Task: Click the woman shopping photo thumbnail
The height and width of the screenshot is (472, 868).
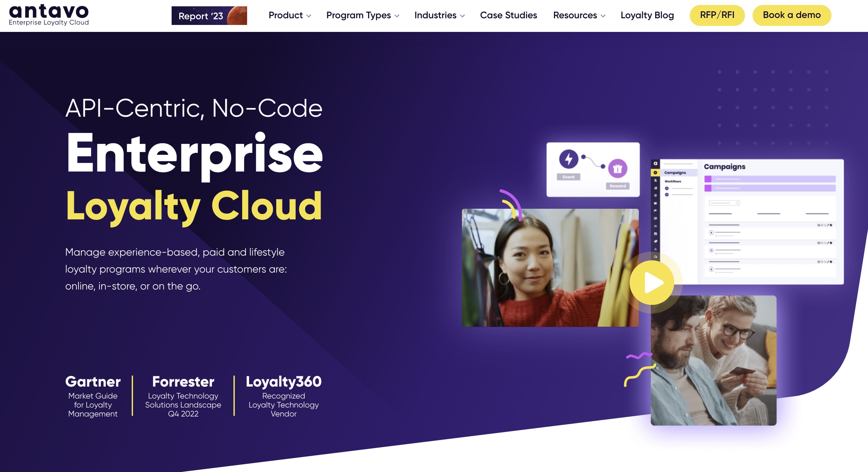Action: click(x=550, y=268)
